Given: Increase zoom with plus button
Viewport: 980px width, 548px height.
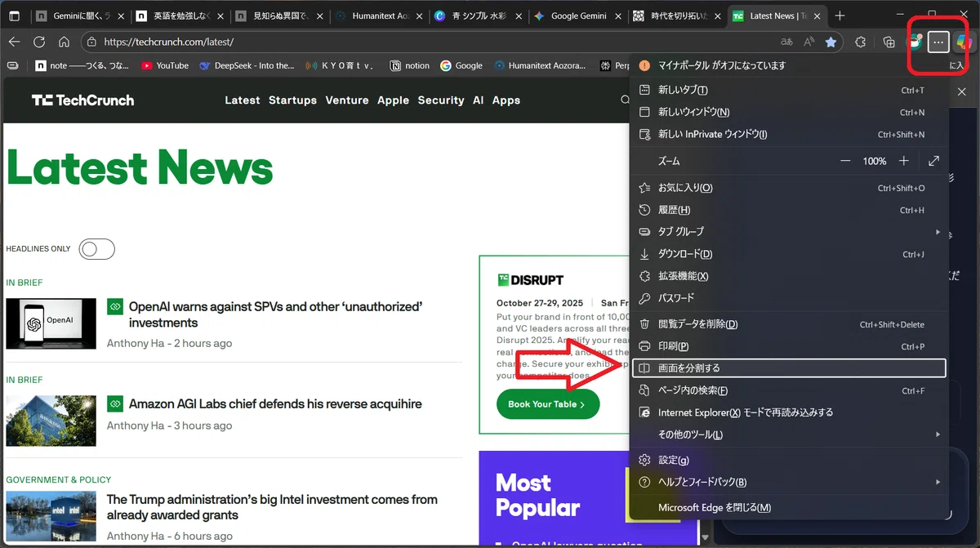Looking at the screenshot, I should [x=903, y=161].
